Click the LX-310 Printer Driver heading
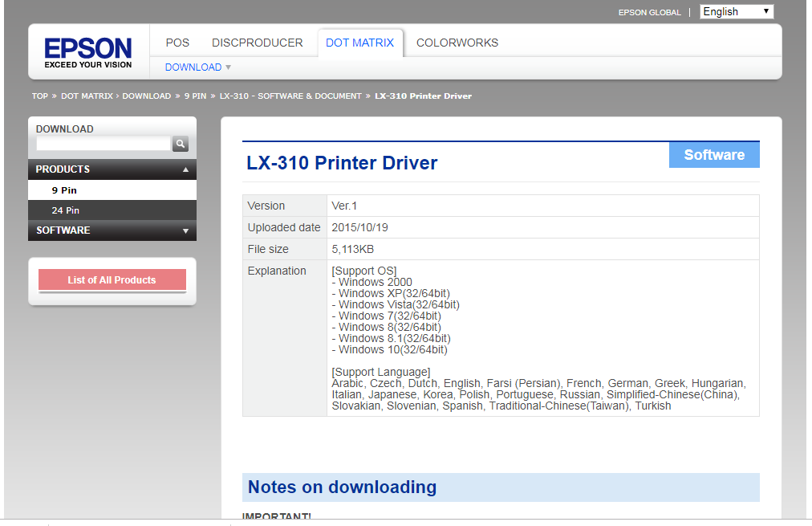 342,163
